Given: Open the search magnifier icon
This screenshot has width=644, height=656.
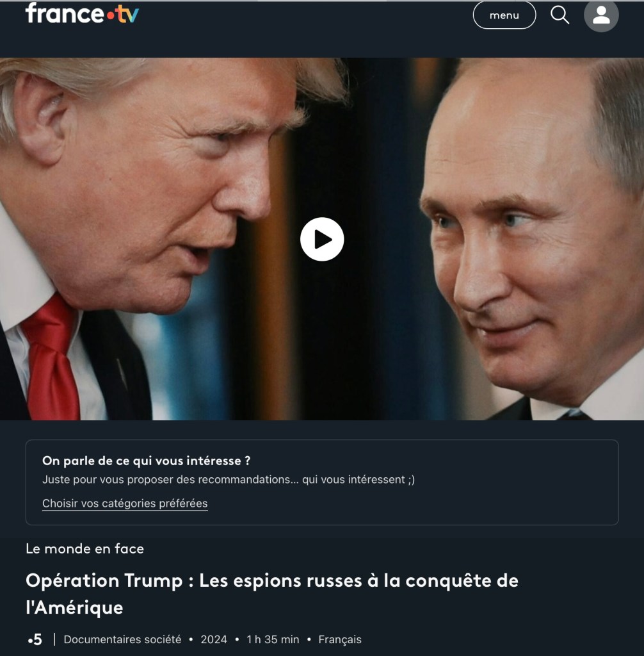Looking at the screenshot, I should [x=559, y=15].
